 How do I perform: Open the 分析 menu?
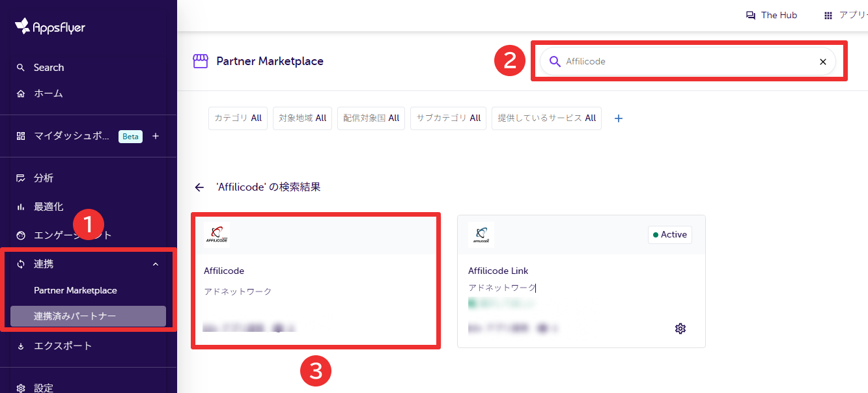pos(44,178)
